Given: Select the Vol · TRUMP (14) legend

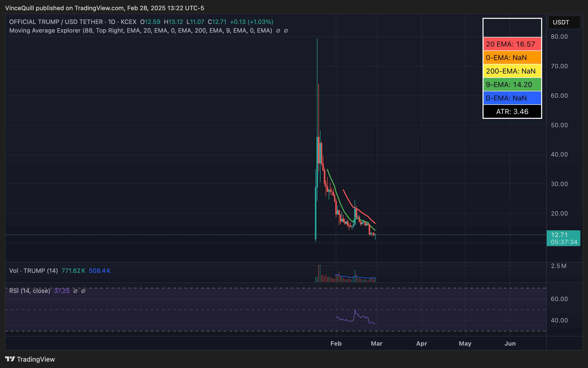Looking at the screenshot, I should (x=33, y=271).
